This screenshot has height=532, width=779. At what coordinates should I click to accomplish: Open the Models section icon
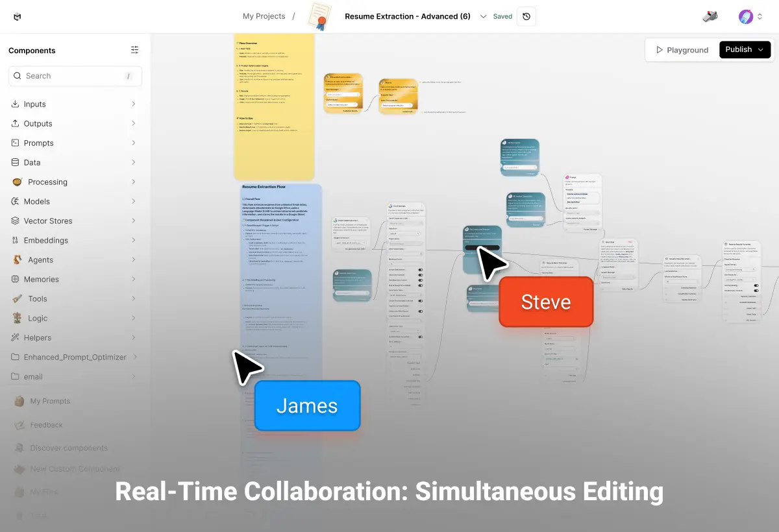(16, 201)
